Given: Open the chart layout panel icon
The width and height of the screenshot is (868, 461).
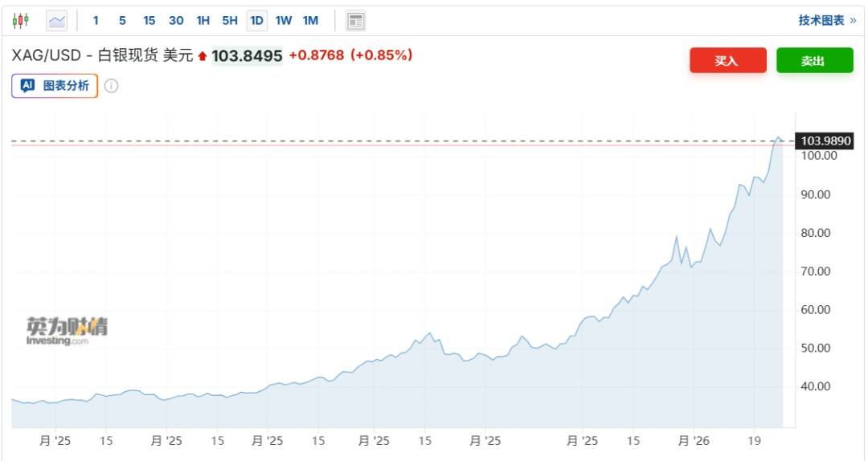Looking at the screenshot, I should click(355, 21).
